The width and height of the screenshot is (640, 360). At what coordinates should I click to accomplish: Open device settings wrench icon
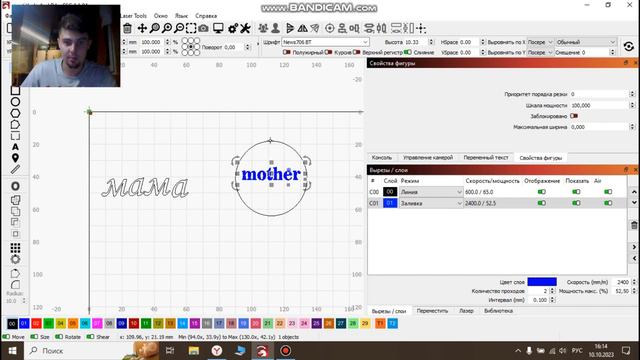[245, 28]
